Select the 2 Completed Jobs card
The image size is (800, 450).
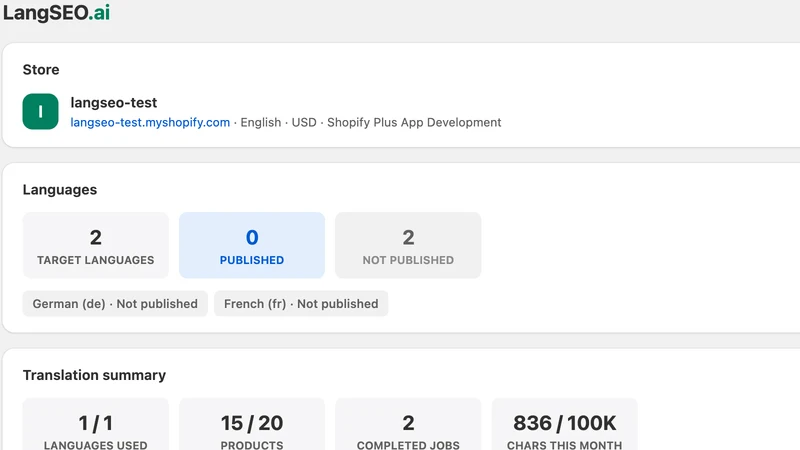(408, 424)
